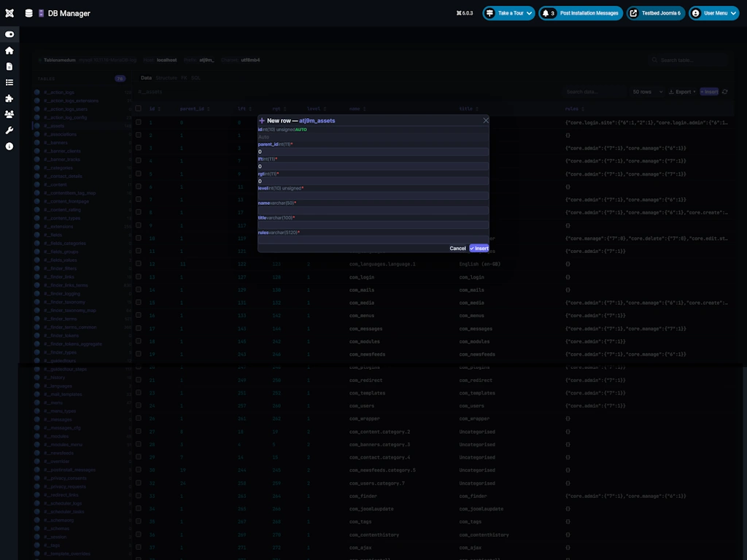Viewport: 747px width, 560px height.
Task: Tick the checkbox for row id 13
Action: [x=139, y=276]
